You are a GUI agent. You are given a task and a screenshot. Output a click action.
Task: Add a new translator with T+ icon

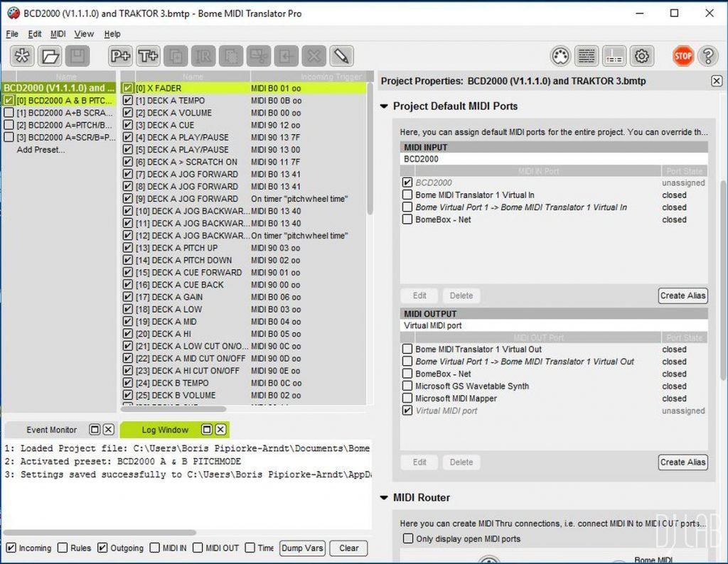(148, 56)
